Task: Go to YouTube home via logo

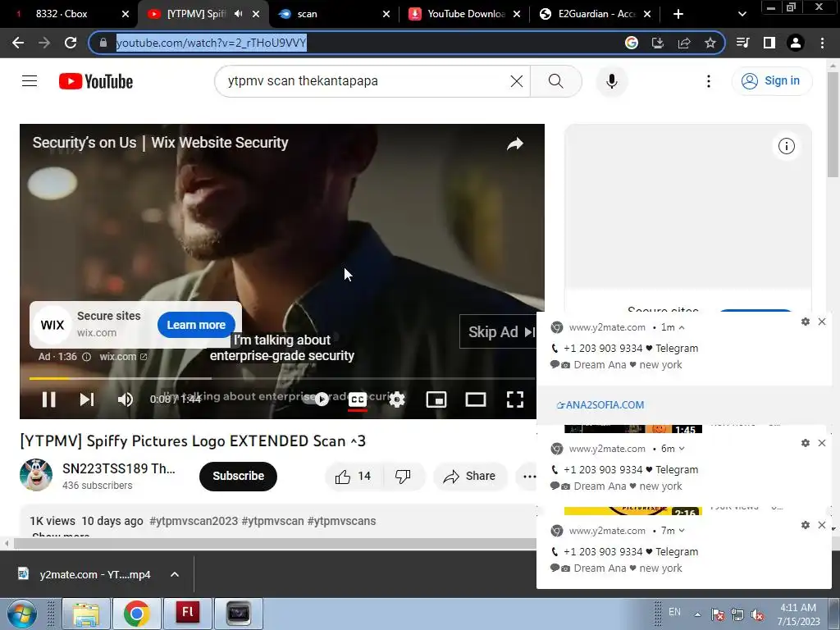Action: point(96,81)
